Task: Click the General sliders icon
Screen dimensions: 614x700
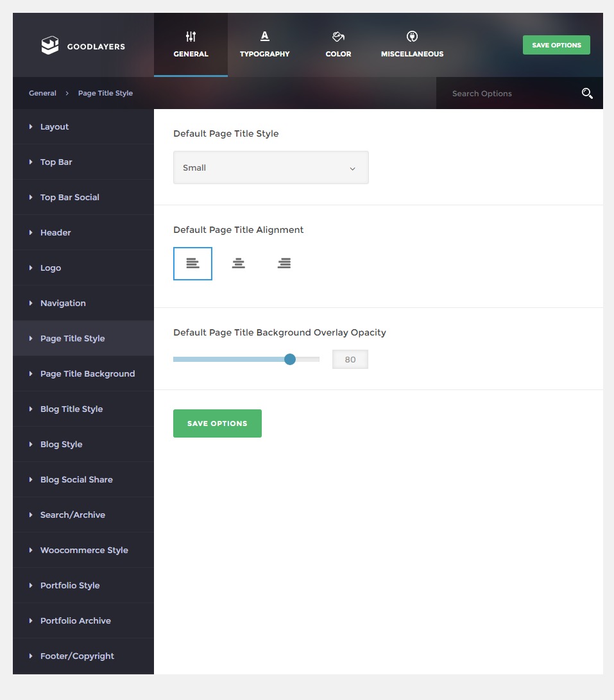Action: (191, 37)
